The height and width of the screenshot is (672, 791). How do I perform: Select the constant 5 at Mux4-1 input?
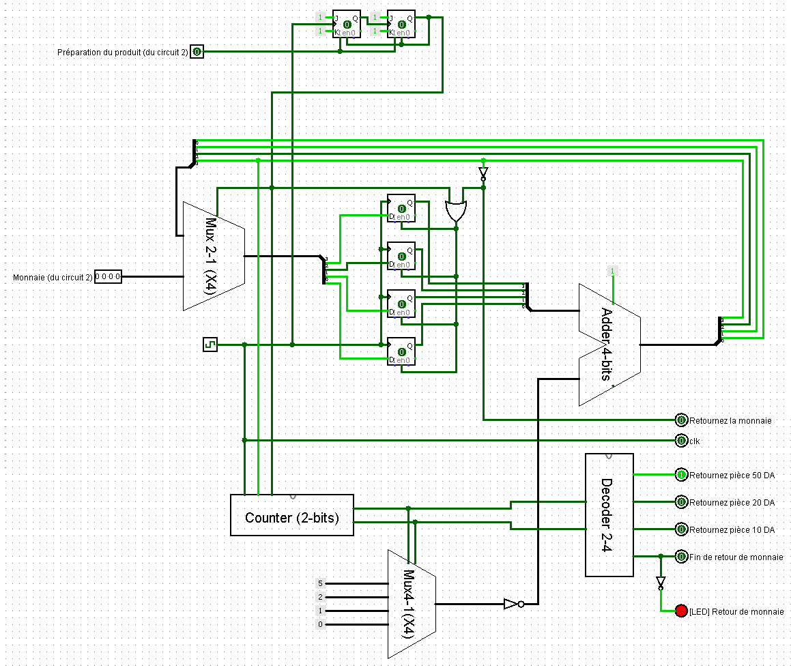(x=319, y=583)
